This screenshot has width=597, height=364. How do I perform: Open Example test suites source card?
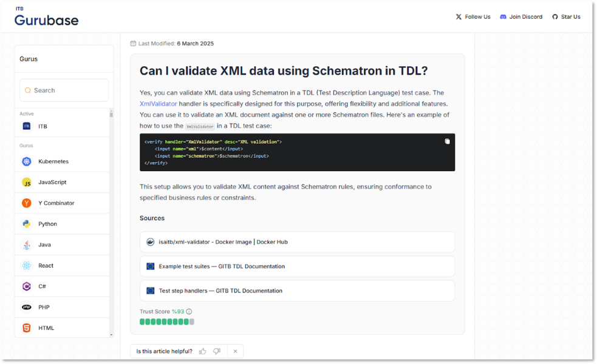point(297,266)
